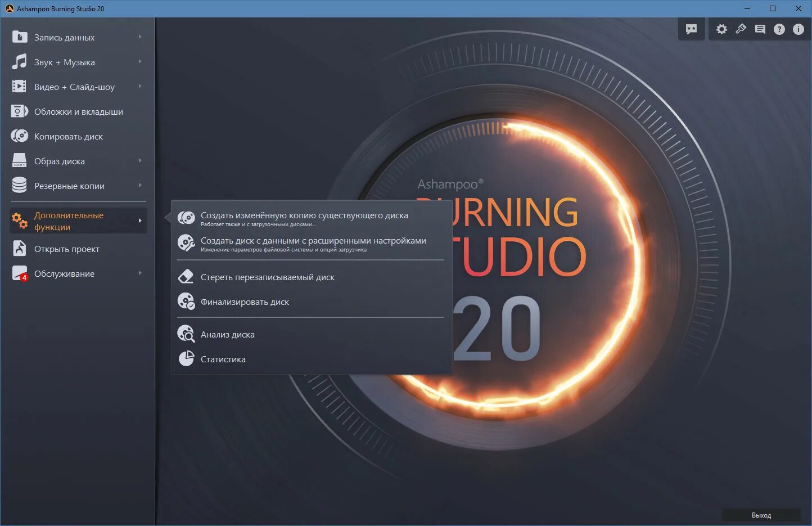The image size is (812, 526).
Task: Open the Резервные копии label
Action: pyautogui.click(x=69, y=186)
